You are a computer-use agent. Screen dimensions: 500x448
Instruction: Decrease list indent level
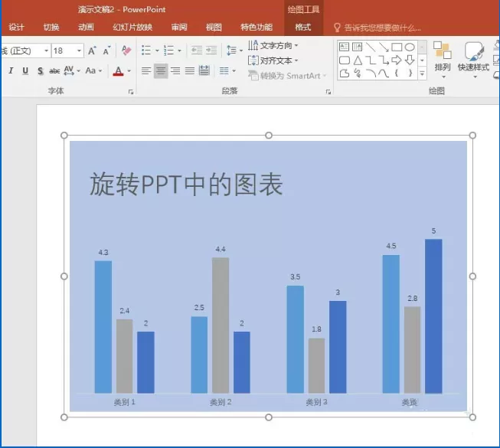click(197, 50)
